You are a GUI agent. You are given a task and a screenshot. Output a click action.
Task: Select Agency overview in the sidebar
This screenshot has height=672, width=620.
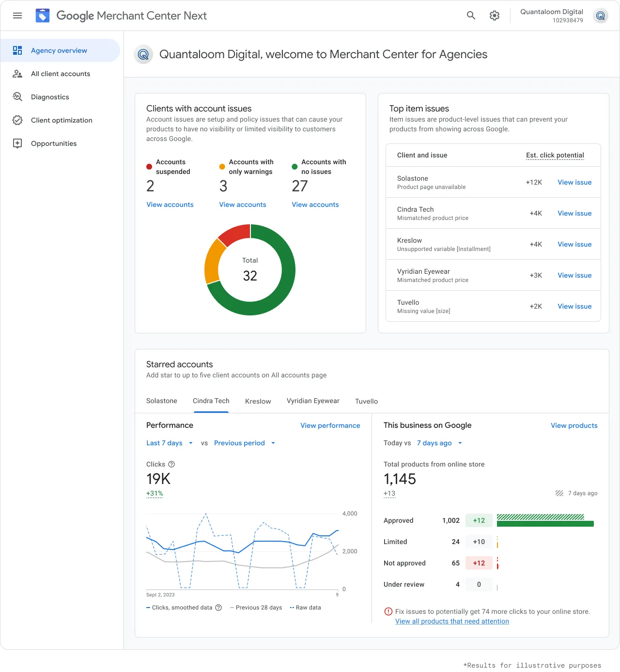(60, 50)
